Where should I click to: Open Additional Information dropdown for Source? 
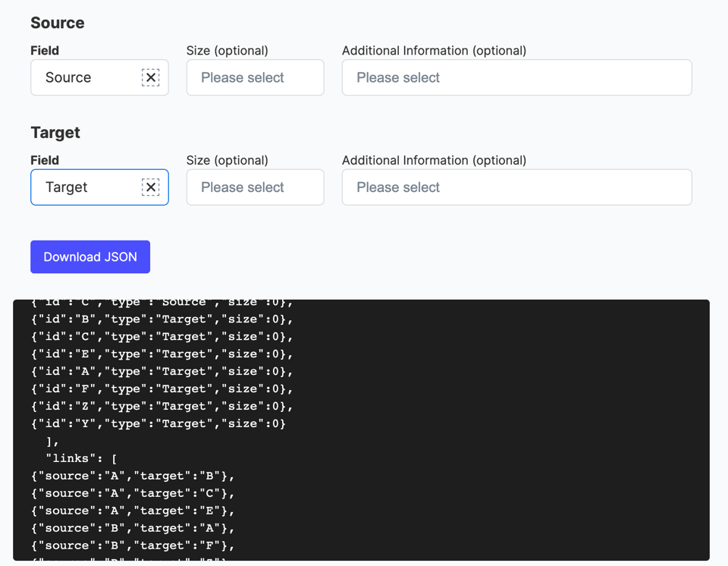tap(516, 77)
